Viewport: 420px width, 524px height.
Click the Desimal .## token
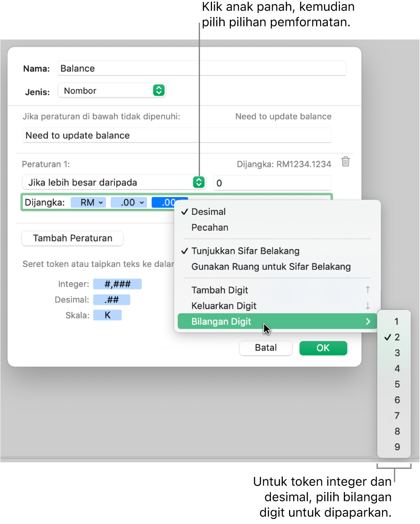coord(112,300)
